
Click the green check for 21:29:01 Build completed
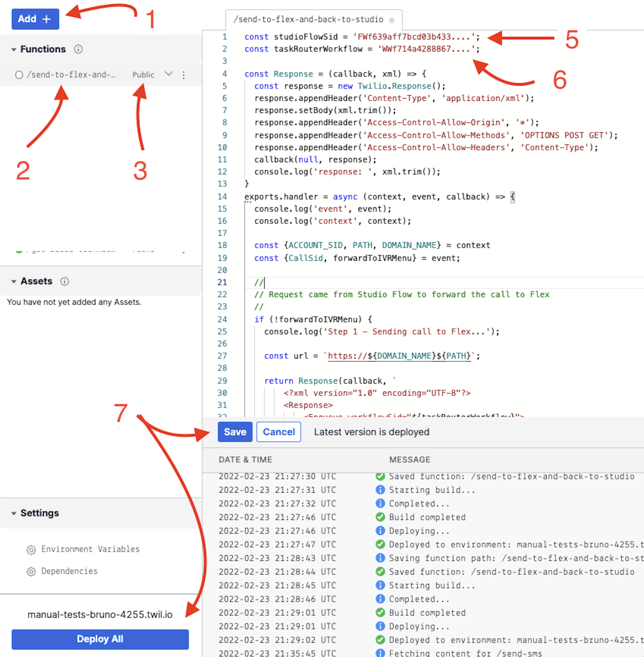coord(380,612)
